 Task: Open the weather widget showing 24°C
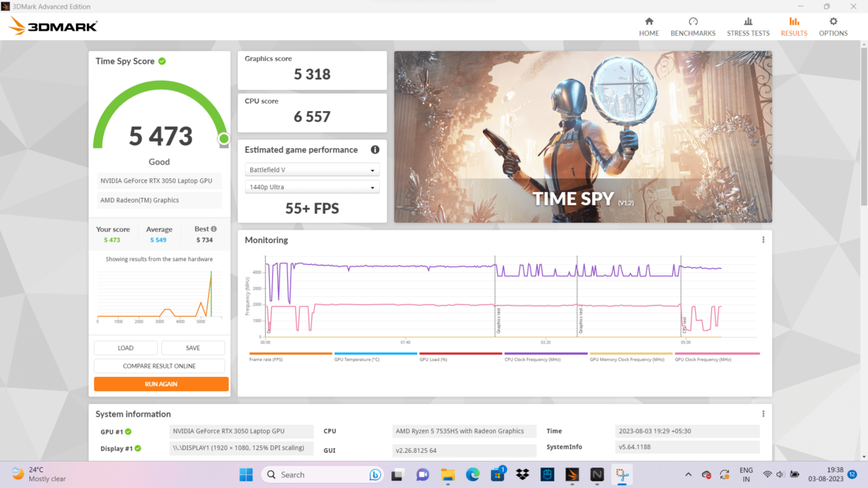(x=39, y=474)
